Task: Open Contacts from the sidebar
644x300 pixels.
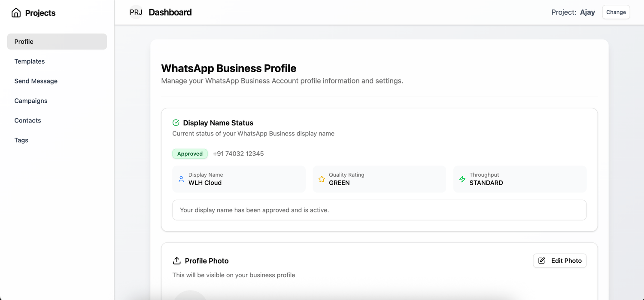Action: 28,121
